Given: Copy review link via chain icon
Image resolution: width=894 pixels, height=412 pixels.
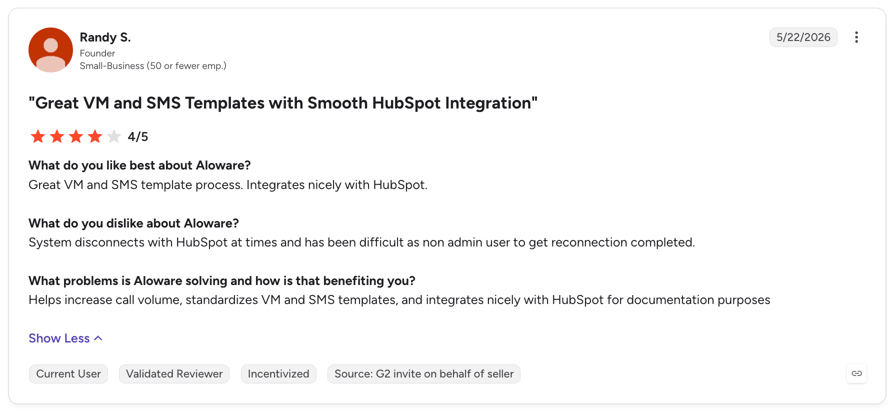Looking at the screenshot, I should [x=856, y=374].
